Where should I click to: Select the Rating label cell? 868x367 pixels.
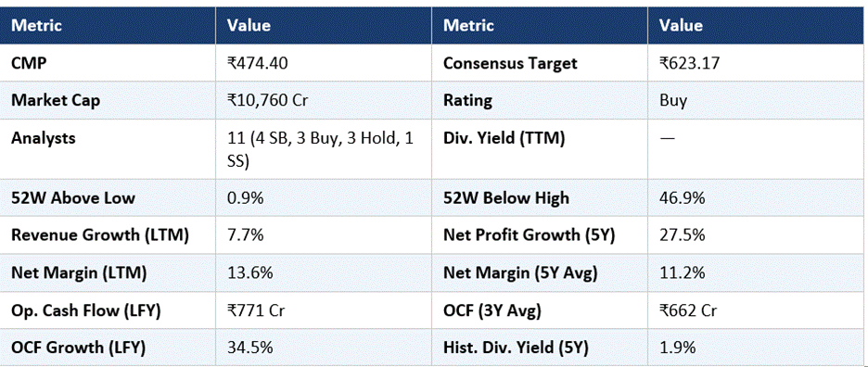(x=540, y=100)
